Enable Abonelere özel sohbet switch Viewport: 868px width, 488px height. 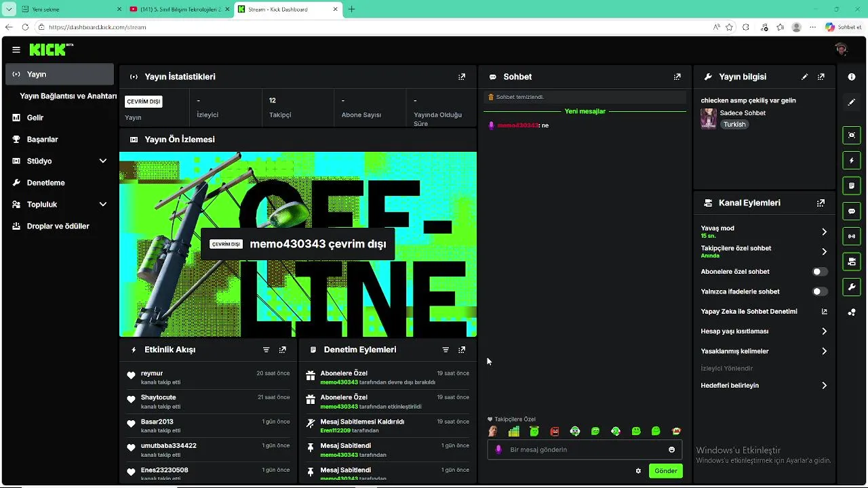[820, 272]
